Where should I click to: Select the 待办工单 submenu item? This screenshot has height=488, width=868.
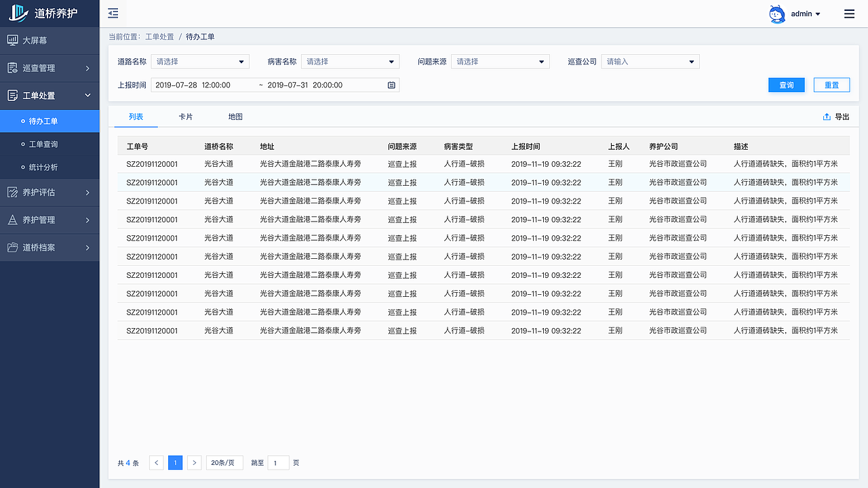(x=50, y=121)
